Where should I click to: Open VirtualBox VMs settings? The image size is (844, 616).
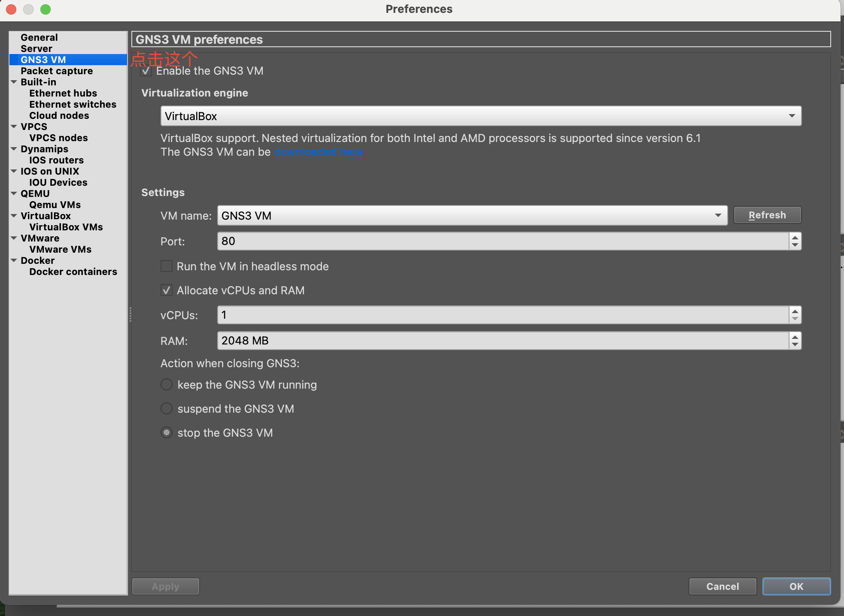66,227
